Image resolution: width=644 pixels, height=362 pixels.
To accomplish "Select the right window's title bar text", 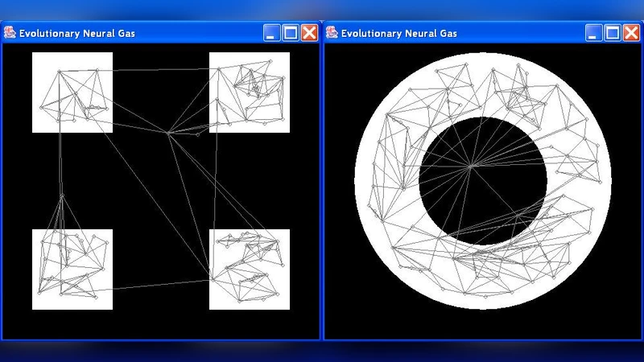I will point(398,33).
